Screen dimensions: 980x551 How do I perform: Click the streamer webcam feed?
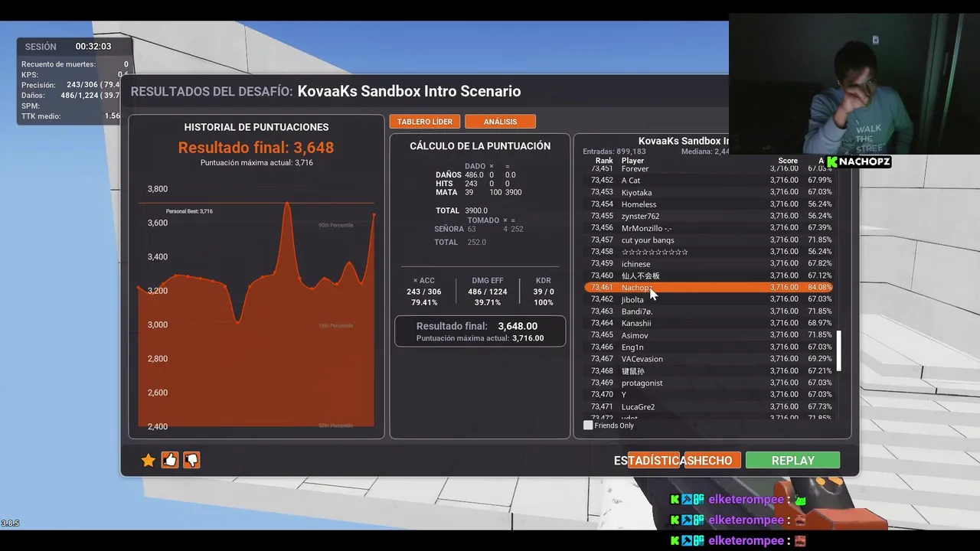point(853,82)
